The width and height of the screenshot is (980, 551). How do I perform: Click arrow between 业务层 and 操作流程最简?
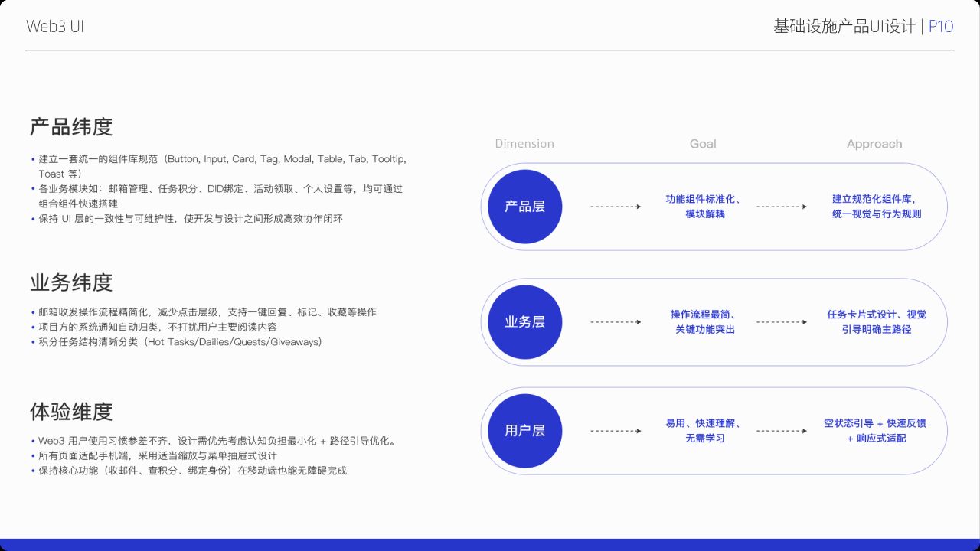point(616,322)
